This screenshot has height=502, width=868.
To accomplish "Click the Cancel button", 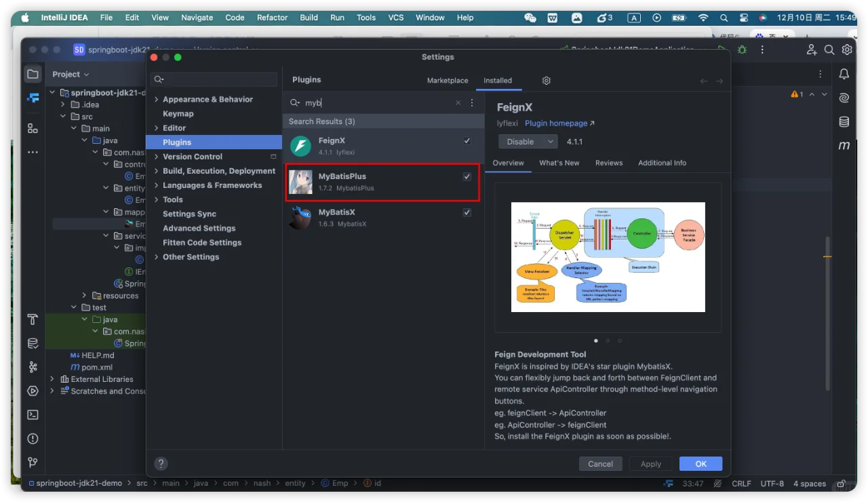I will pyautogui.click(x=601, y=464).
